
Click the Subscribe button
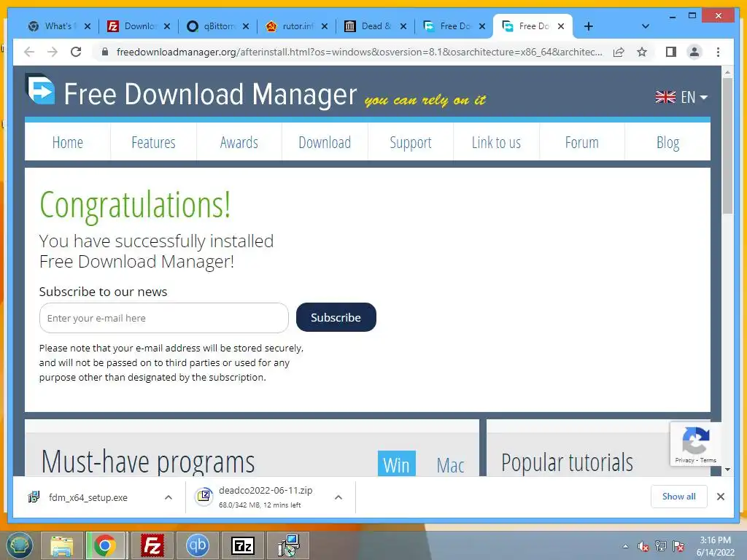pos(336,317)
